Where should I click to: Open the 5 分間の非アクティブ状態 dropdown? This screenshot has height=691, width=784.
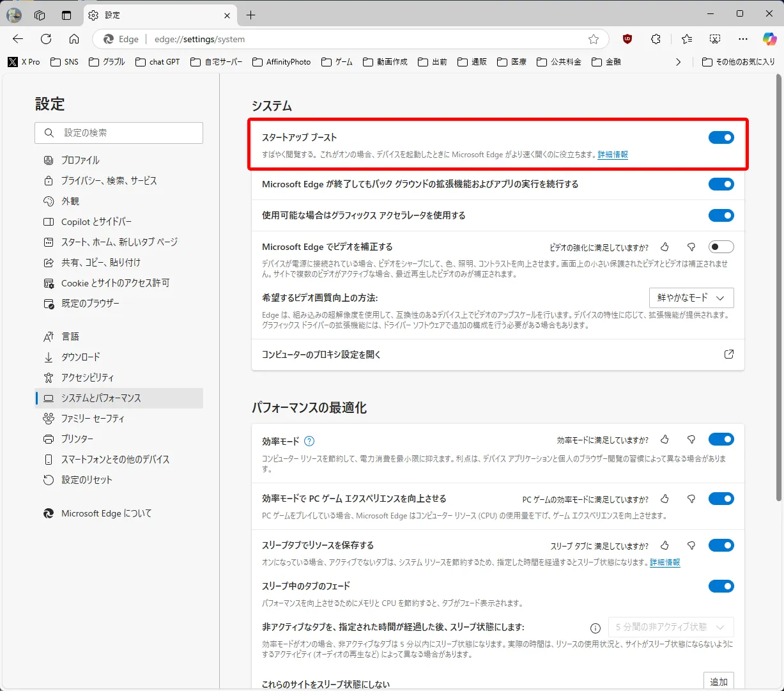670,627
